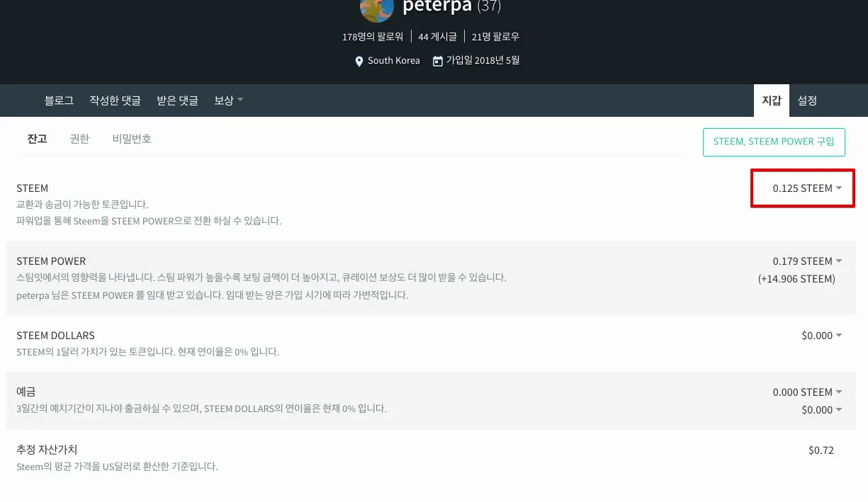Open the 블로그 tab
This screenshot has width=868, height=502.
(59, 101)
